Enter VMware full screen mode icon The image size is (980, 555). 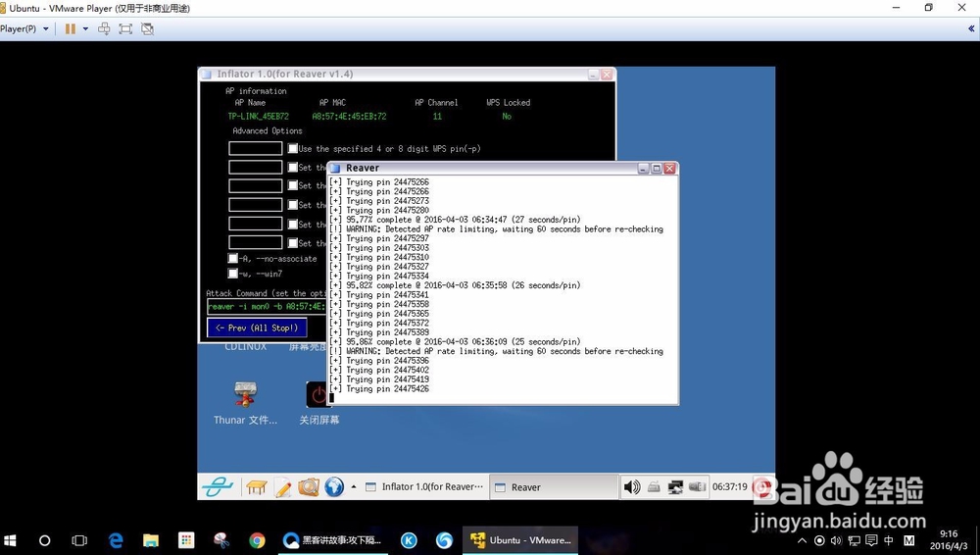pos(125,28)
